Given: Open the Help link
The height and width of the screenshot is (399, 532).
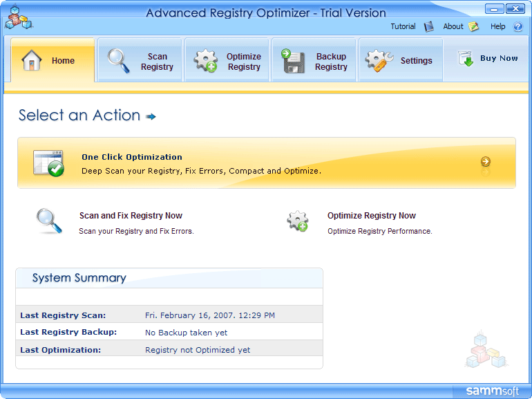Looking at the screenshot, I should point(497,26).
